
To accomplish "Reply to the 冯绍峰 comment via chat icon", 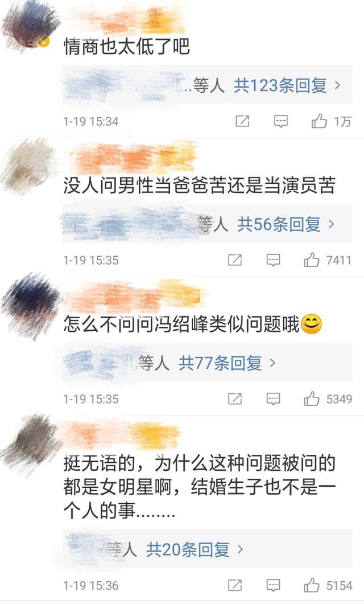I will pyautogui.click(x=273, y=398).
